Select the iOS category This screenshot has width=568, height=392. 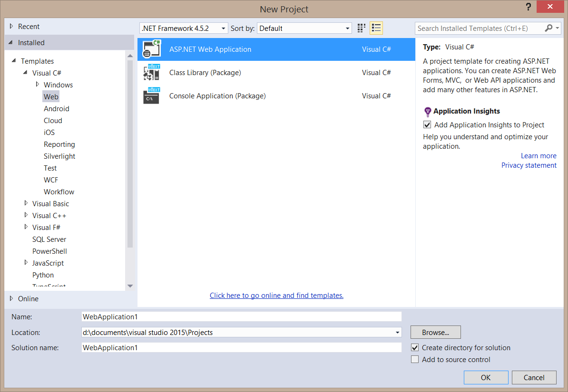coord(49,133)
